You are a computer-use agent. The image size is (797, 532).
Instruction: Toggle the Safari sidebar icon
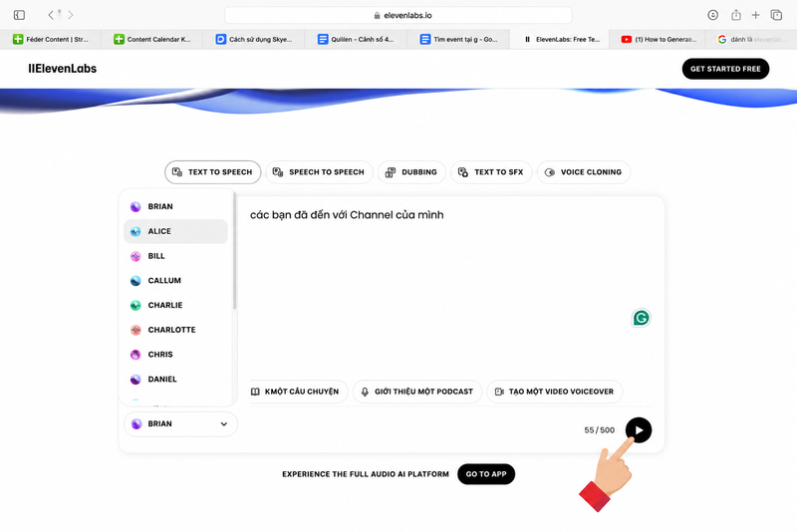tap(19, 15)
